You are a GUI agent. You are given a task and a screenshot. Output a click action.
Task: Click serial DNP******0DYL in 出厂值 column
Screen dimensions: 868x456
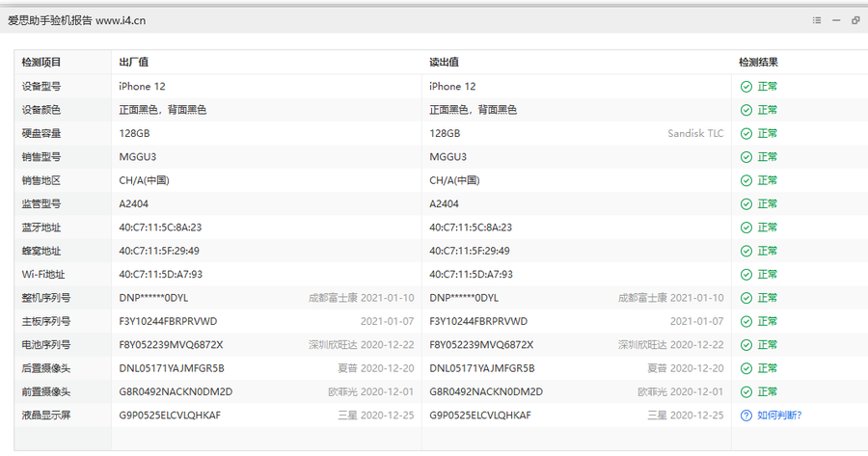[153, 298]
